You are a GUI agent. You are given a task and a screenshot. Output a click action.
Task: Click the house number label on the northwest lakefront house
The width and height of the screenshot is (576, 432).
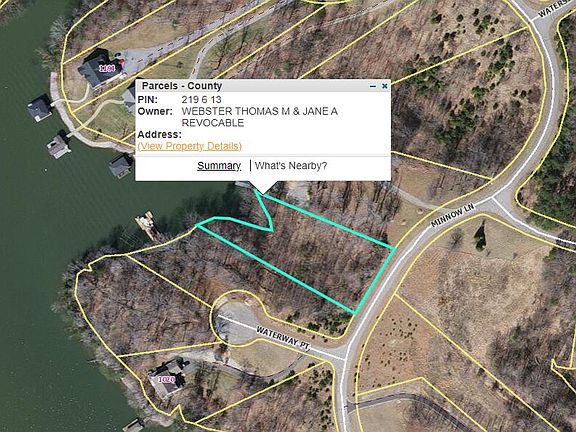[107, 68]
